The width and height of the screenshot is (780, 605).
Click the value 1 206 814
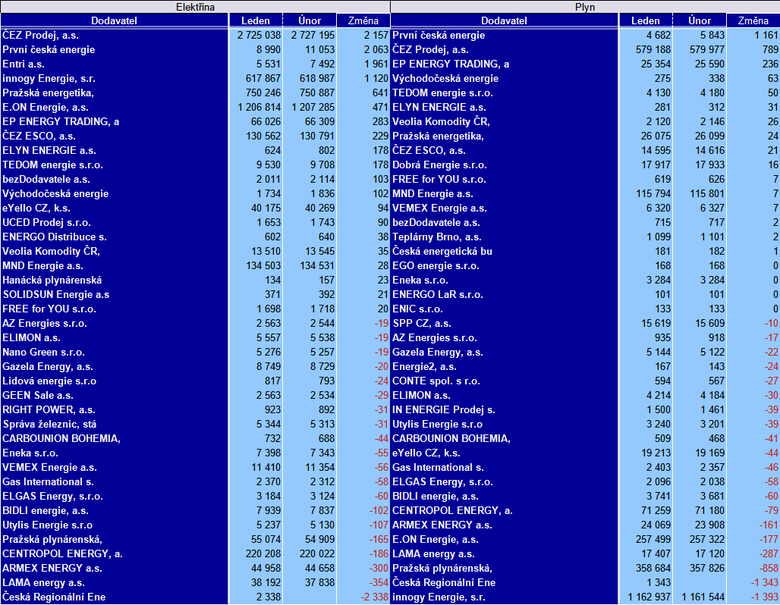(x=259, y=107)
